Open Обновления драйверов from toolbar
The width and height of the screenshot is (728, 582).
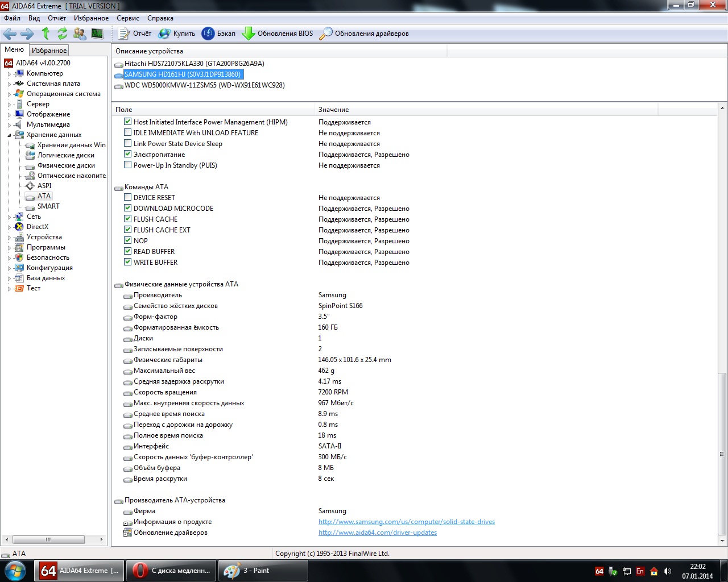pos(364,34)
